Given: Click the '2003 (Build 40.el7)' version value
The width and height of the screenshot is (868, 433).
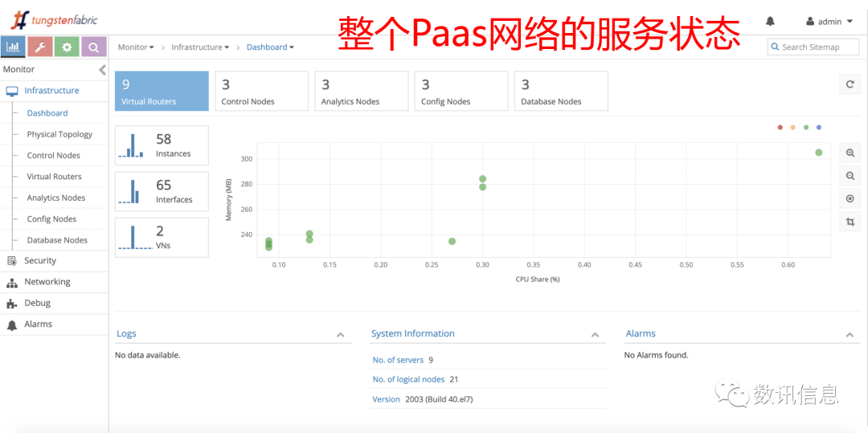Looking at the screenshot, I should coord(439,399).
